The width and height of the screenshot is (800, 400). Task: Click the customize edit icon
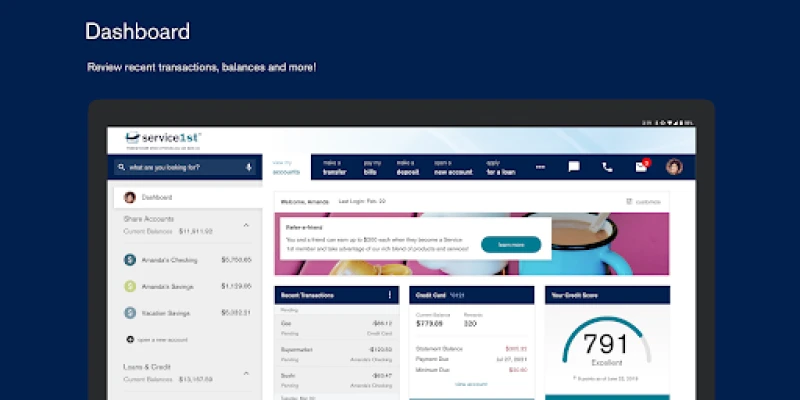click(x=629, y=202)
